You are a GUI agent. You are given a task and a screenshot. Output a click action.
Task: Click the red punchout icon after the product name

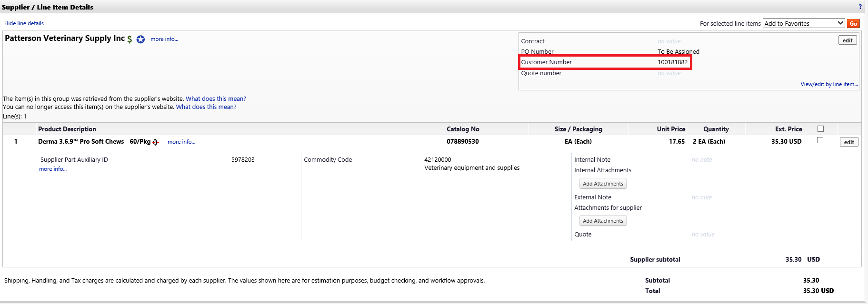pos(156,142)
